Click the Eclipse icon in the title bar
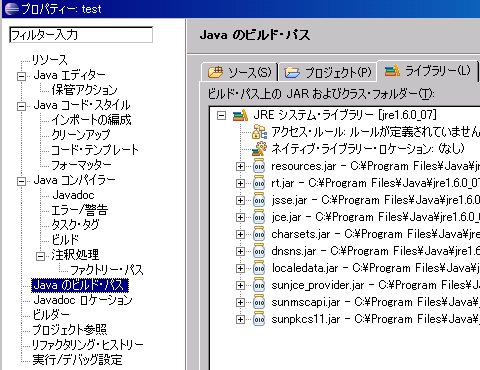The height and width of the screenshot is (370, 480). coord(12,8)
